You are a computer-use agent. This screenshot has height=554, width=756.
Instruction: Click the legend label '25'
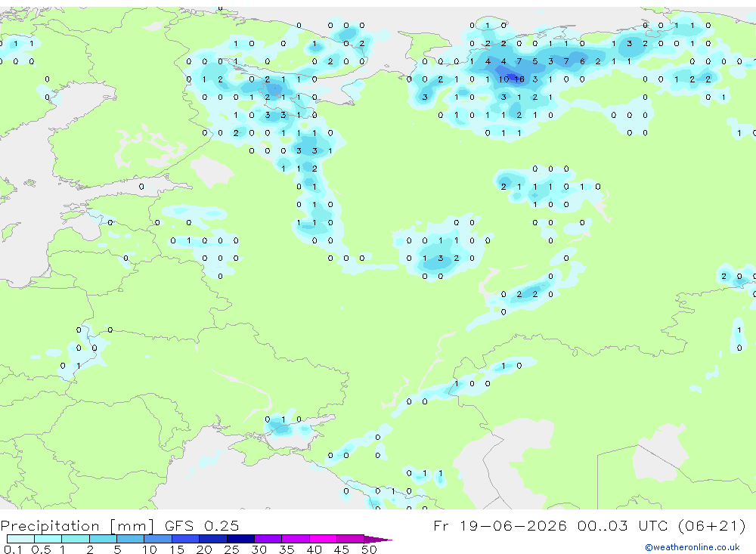click(x=231, y=549)
